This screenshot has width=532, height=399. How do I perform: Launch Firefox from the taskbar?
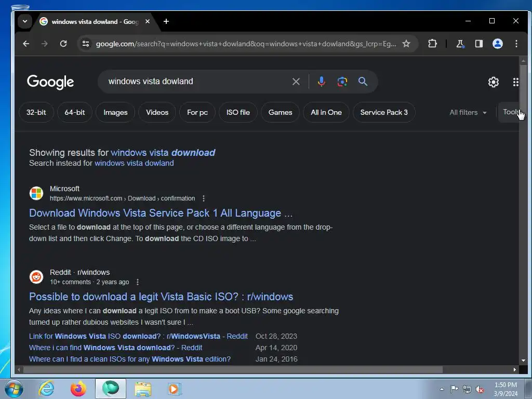point(78,389)
